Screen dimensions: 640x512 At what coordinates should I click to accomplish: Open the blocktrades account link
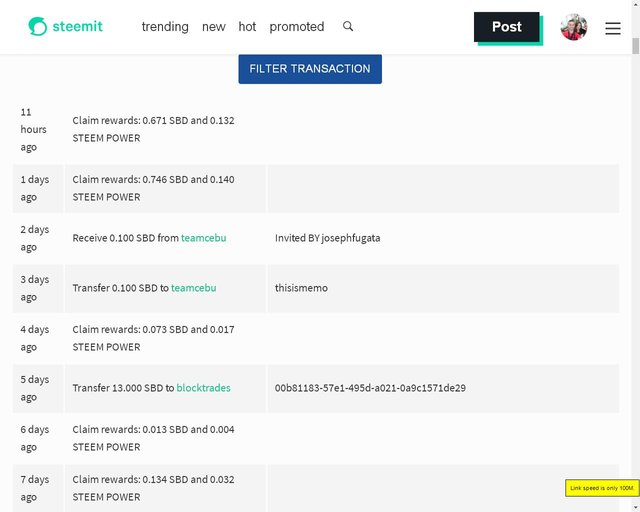pos(203,388)
